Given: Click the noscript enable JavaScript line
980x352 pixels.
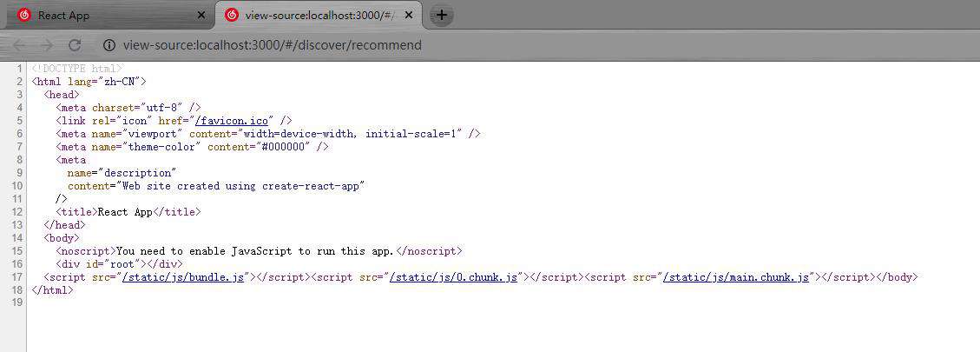Looking at the screenshot, I should (259, 251).
